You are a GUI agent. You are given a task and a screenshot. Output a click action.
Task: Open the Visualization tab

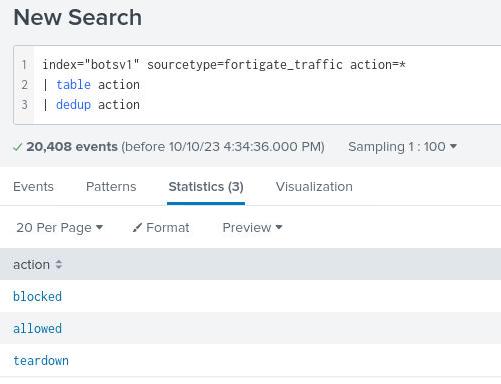[314, 187]
